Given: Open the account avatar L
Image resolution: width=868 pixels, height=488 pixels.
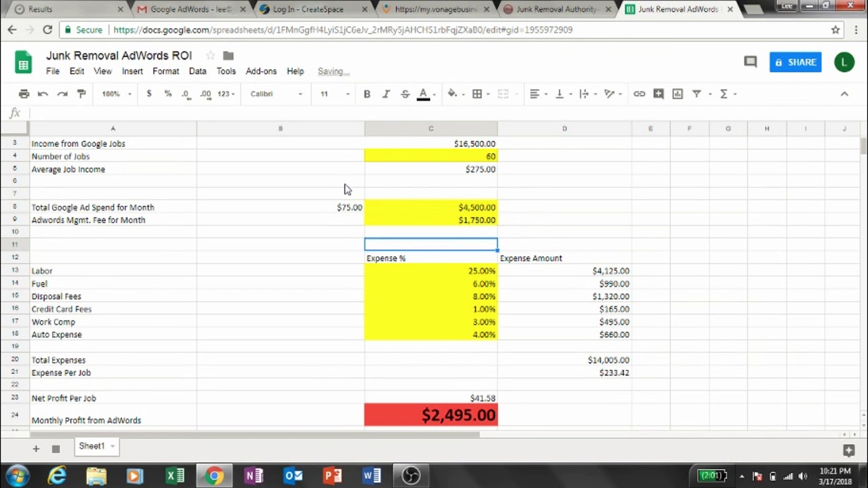Looking at the screenshot, I should point(844,62).
